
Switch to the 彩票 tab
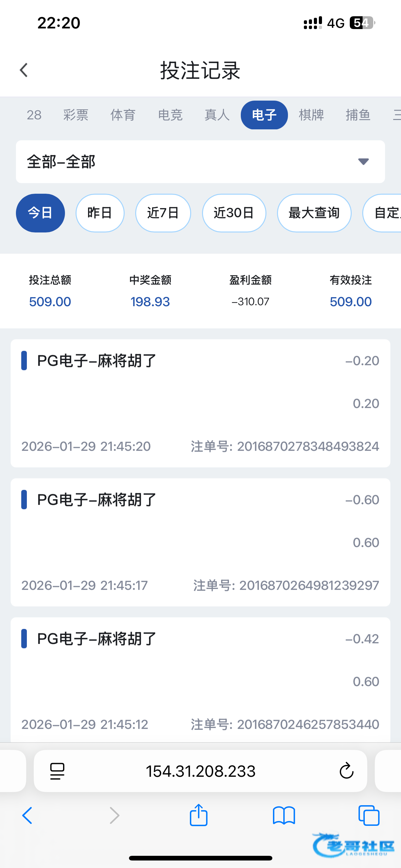coord(76,115)
